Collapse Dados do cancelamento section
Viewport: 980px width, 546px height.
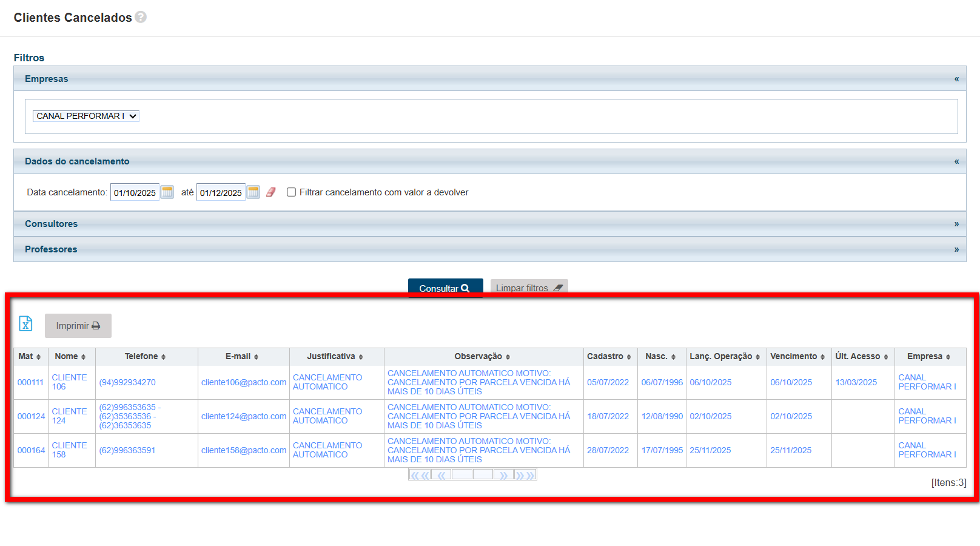coord(956,161)
